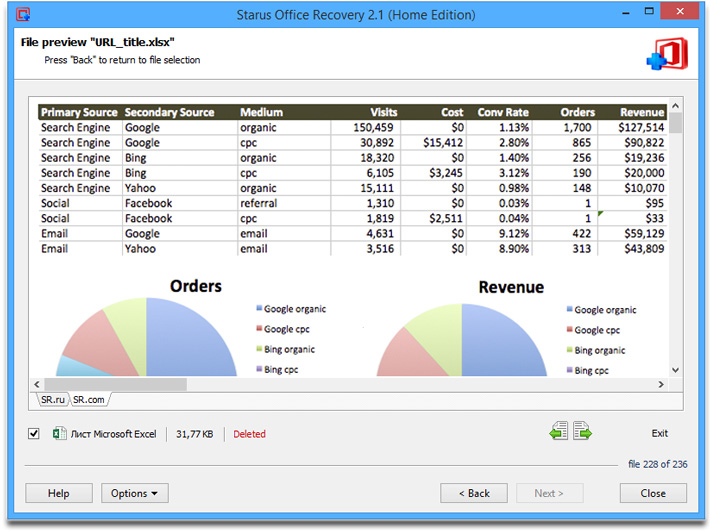Click the Exit link

(659, 433)
